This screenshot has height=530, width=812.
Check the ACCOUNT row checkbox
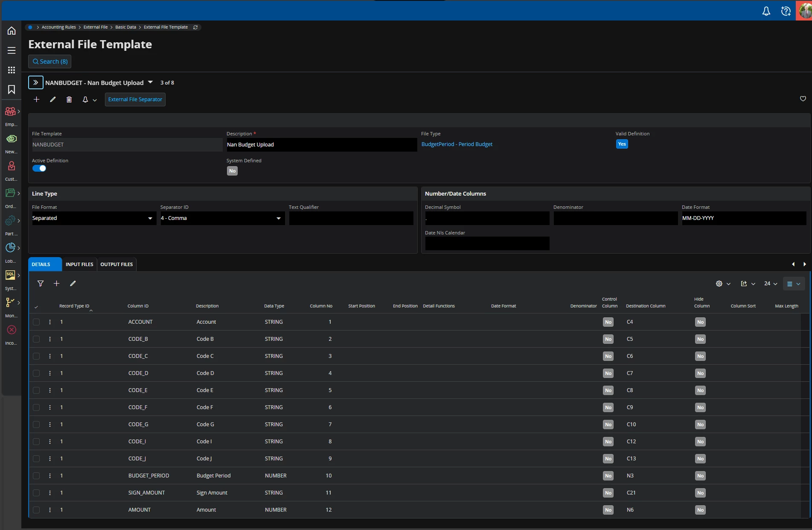coord(36,322)
